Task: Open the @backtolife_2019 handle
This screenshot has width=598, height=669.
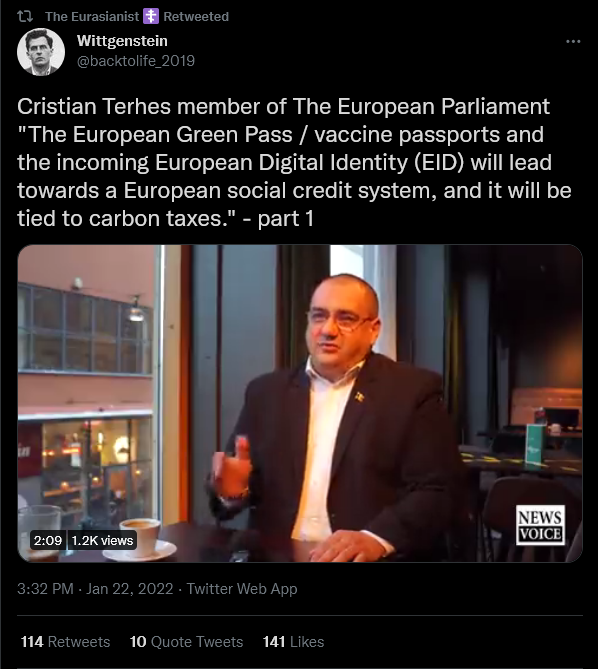Action: (x=136, y=61)
